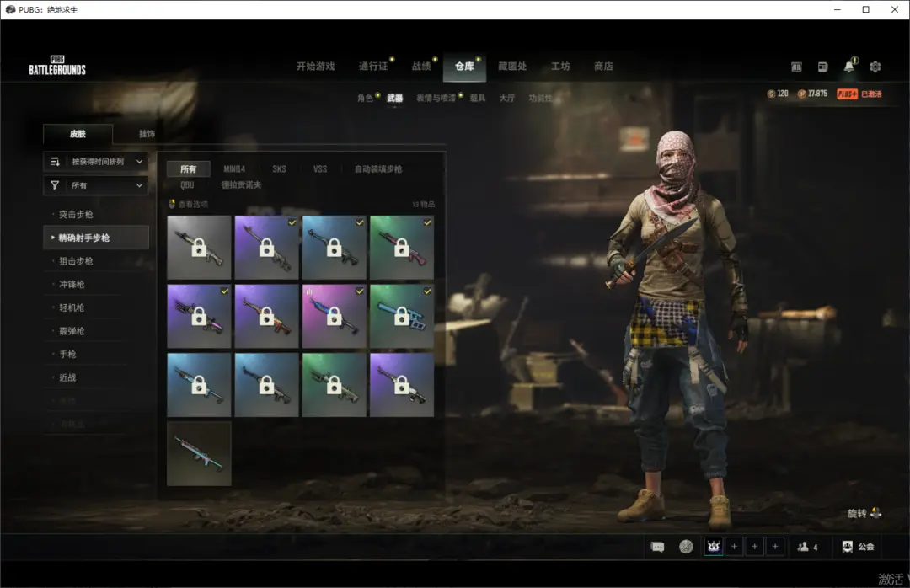Image resolution: width=910 pixels, height=588 pixels.
Task: Select the 皮肤 skins tab
Action: coord(78,133)
